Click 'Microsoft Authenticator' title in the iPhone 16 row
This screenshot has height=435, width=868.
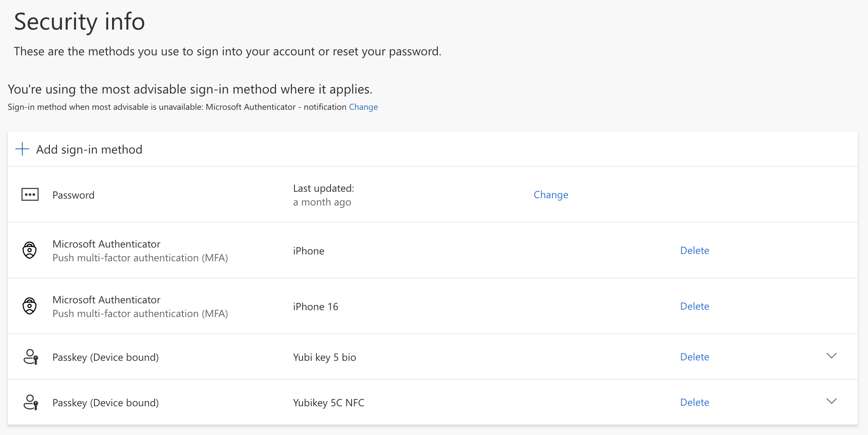pyautogui.click(x=106, y=300)
